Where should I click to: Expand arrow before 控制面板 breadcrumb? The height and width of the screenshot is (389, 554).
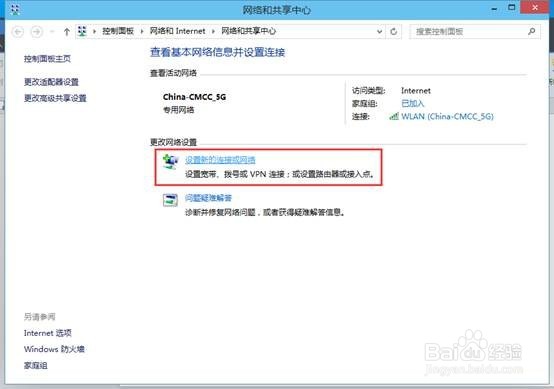[94, 31]
